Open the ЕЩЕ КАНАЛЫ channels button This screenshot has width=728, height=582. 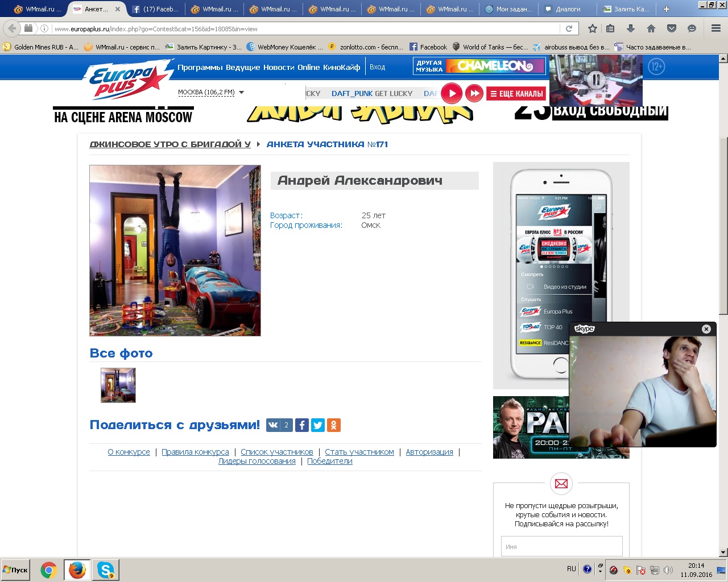(x=516, y=94)
